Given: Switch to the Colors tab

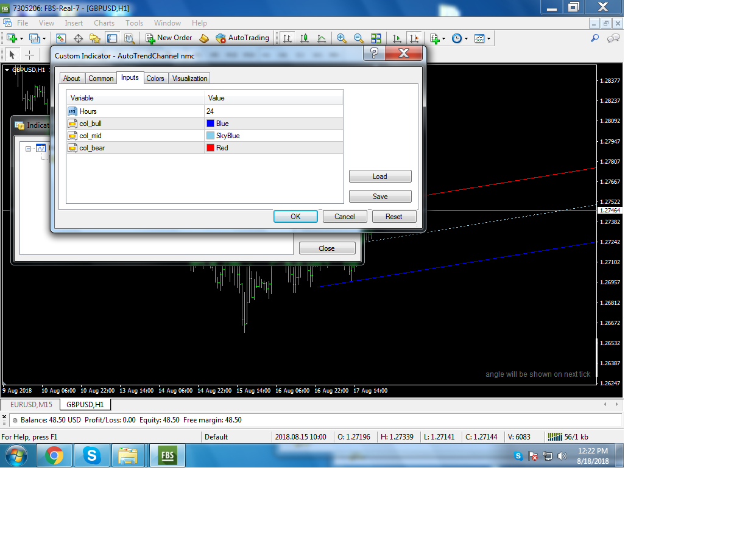Looking at the screenshot, I should 155,79.
